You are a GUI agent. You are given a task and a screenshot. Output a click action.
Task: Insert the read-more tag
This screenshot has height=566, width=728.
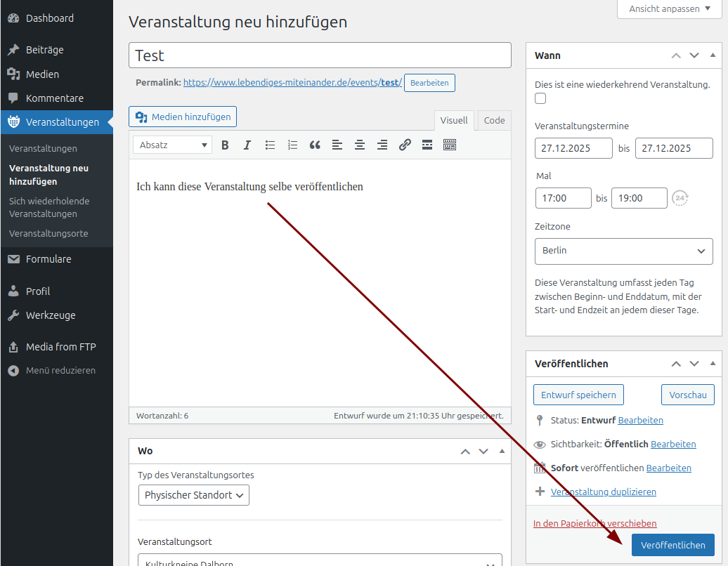427,145
